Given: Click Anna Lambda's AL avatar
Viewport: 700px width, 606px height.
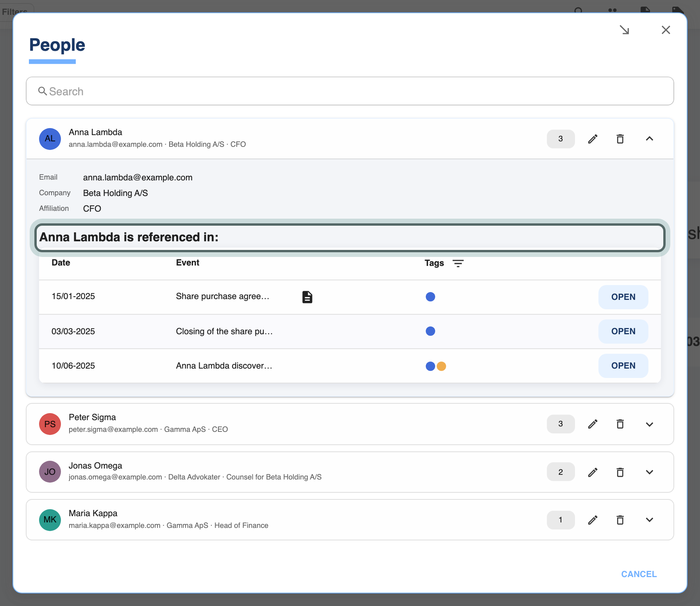Looking at the screenshot, I should [x=50, y=139].
